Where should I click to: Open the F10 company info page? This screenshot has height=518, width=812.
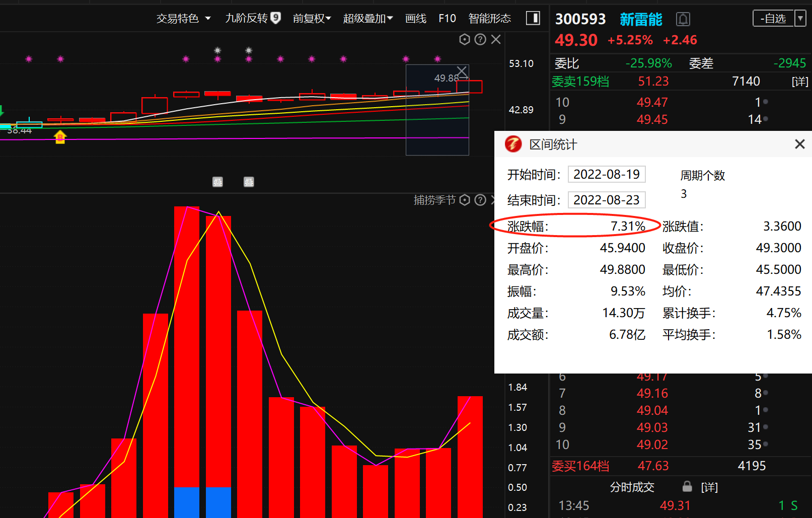pos(447,19)
